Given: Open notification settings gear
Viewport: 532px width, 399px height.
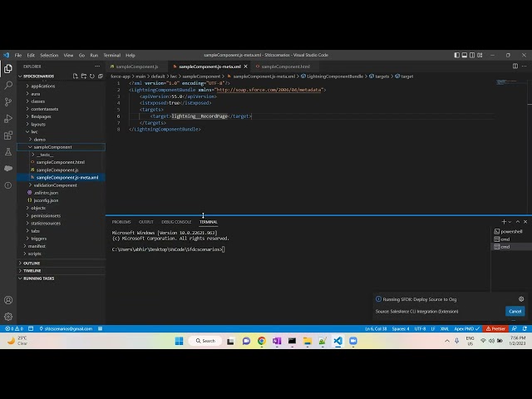Looking at the screenshot, I should (x=521, y=299).
